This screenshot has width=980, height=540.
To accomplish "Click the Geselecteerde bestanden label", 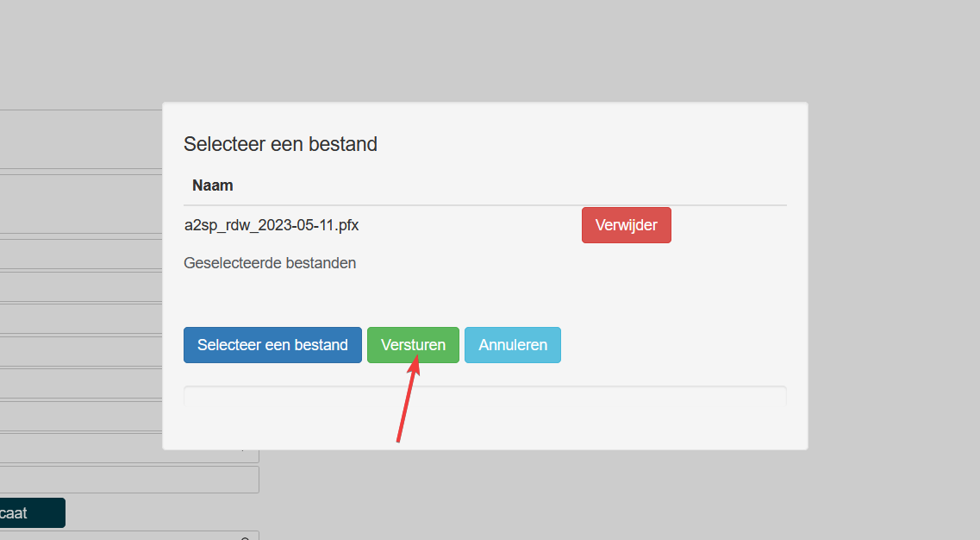I will (270, 263).
